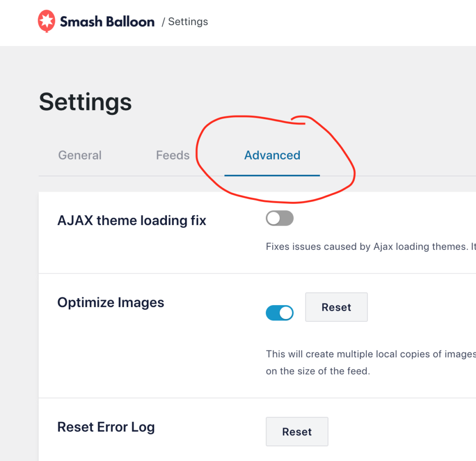Click the Smash Balloon brand name text

107,22
